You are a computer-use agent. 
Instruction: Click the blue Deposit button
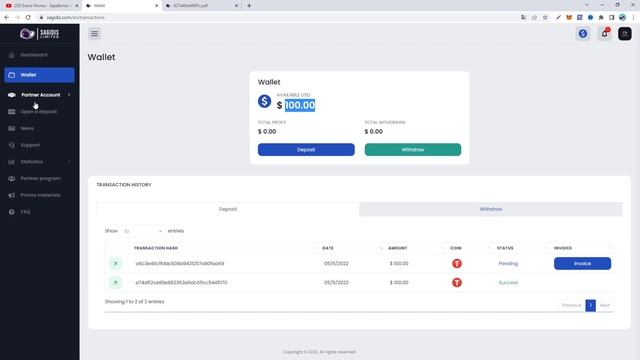[x=306, y=149]
